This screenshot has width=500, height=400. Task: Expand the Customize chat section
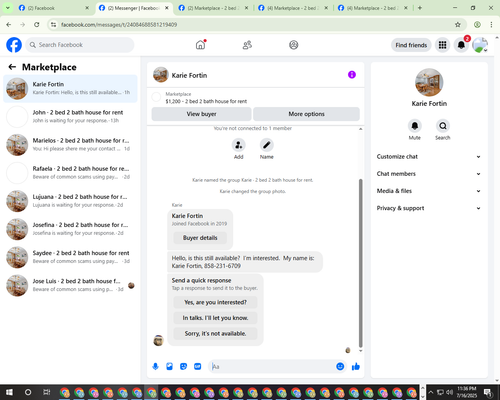click(429, 157)
